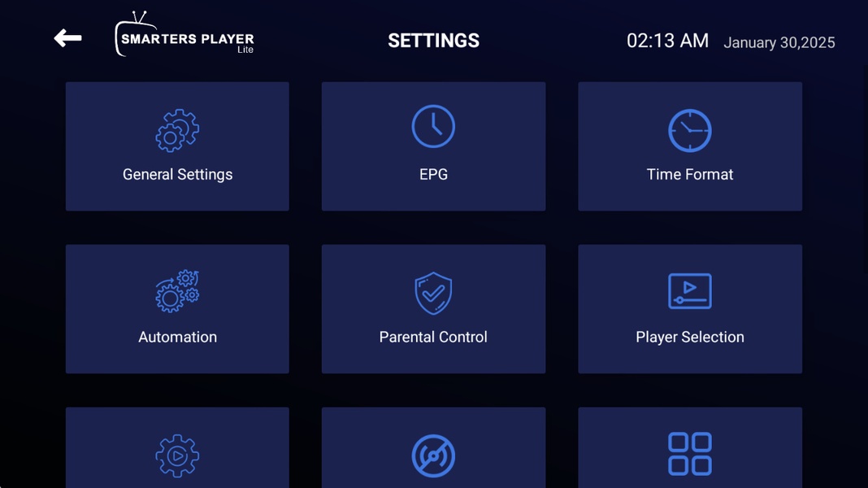Open the General Settings tile label
Image resolution: width=868 pixels, height=488 pixels.
178,175
